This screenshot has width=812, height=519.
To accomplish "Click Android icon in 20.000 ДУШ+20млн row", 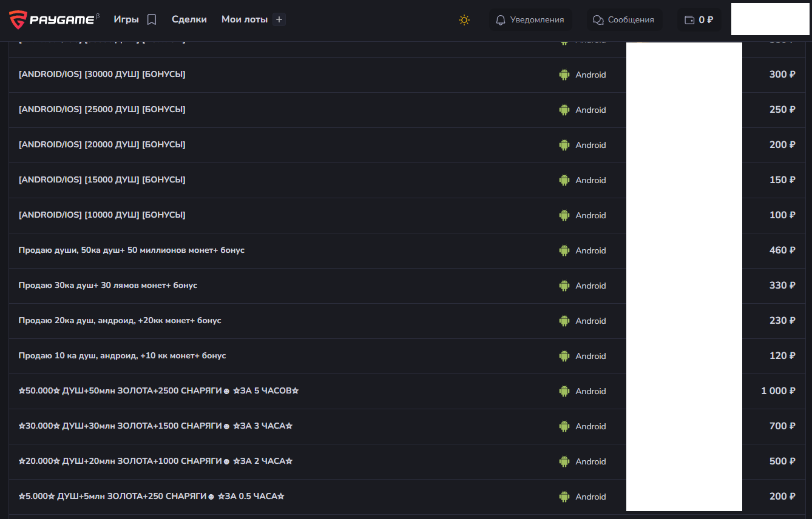I will [564, 461].
